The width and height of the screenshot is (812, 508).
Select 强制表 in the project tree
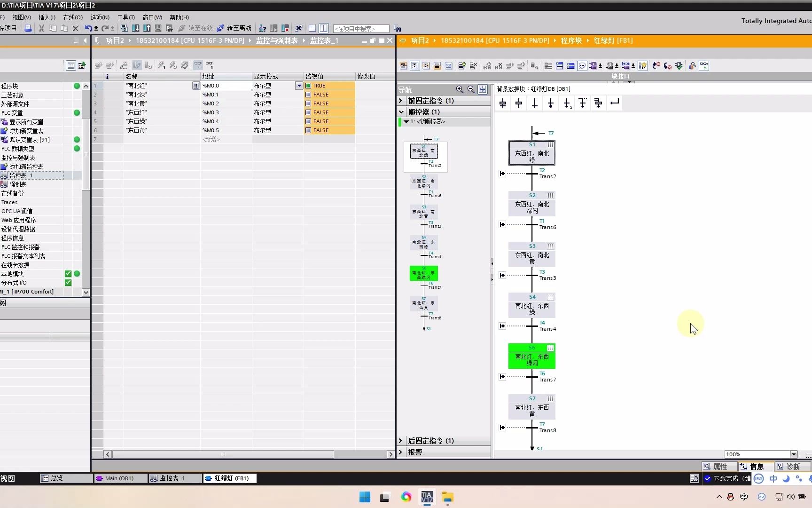click(x=18, y=184)
